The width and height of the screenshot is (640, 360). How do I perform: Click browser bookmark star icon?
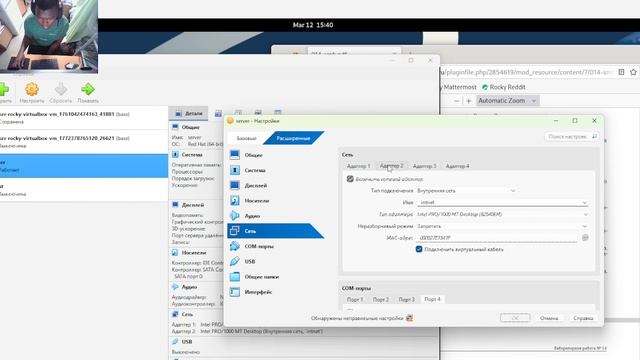pyautogui.click(x=633, y=72)
